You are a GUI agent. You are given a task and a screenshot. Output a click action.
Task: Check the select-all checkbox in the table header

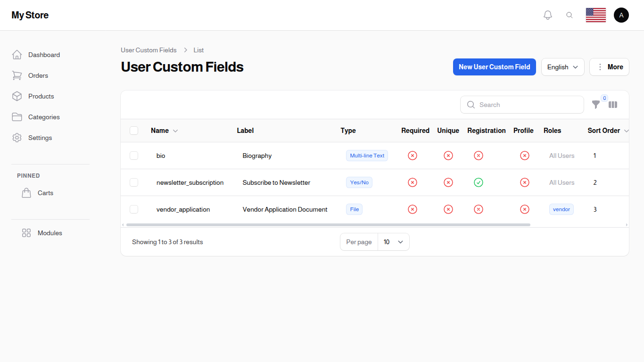[134, 131]
